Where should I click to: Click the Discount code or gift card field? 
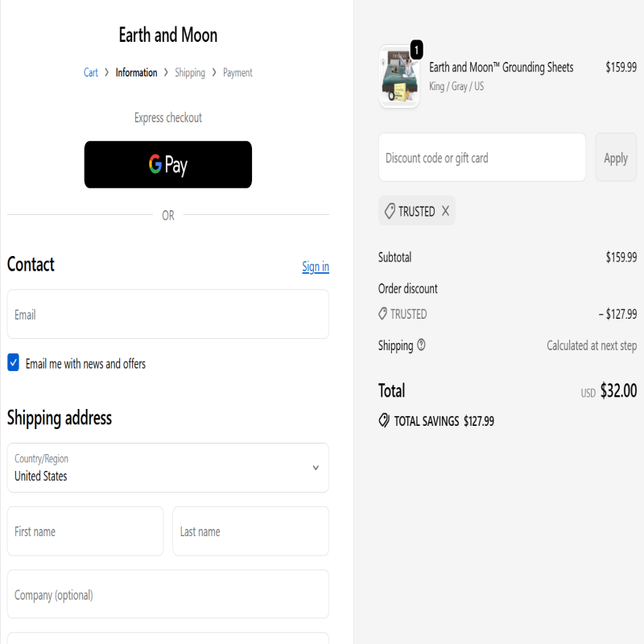coord(481,158)
